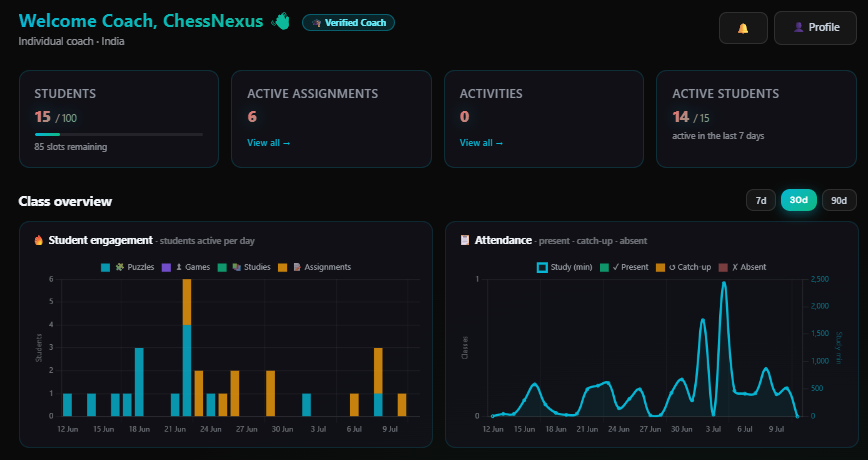The image size is (868, 460).
Task: Click the Verified Coach badge
Action: click(x=348, y=23)
